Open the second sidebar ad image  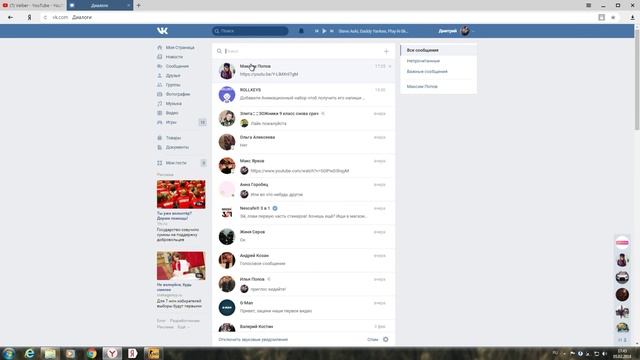point(181,266)
